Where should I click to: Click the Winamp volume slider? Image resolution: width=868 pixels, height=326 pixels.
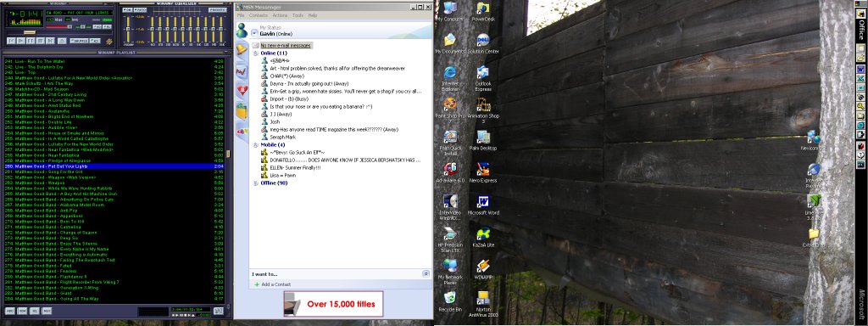(58, 26)
